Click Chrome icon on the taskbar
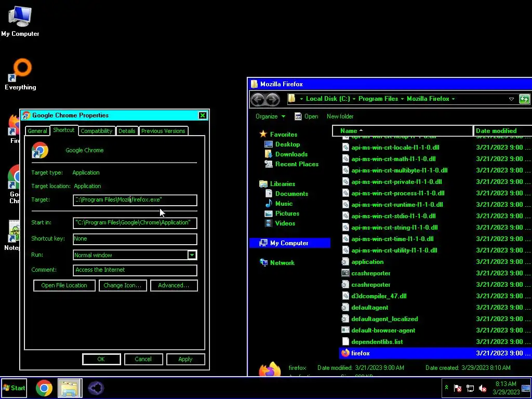The width and height of the screenshot is (532, 399). pyautogui.click(x=44, y=388)
